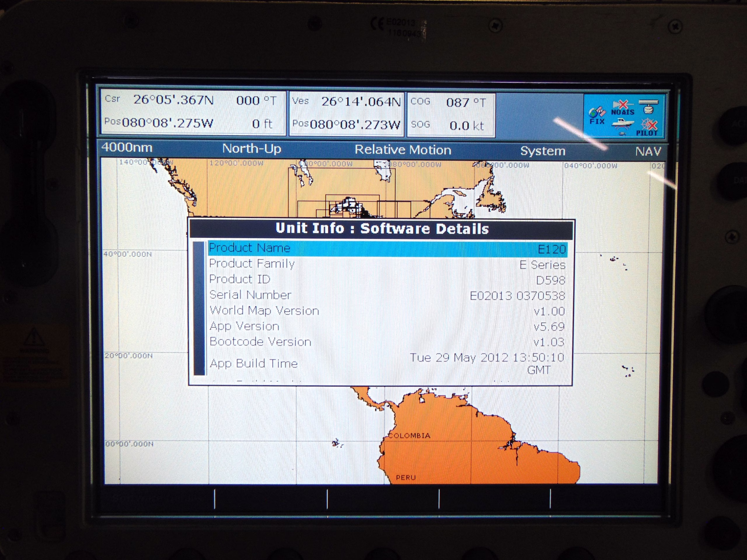Screen dimensions: 747x560
Task: Select the App Build Time row
Action: [x=387, y=363]
